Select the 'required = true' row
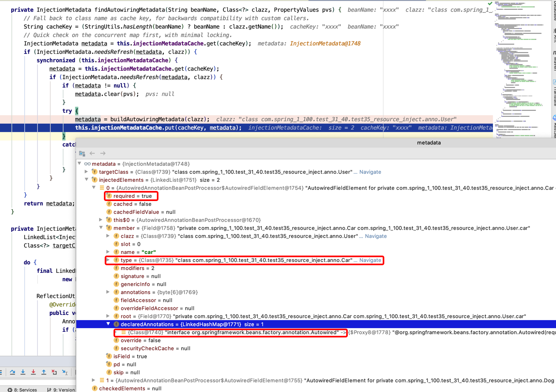Screen dimensions: 556x392 pos(316,196)
